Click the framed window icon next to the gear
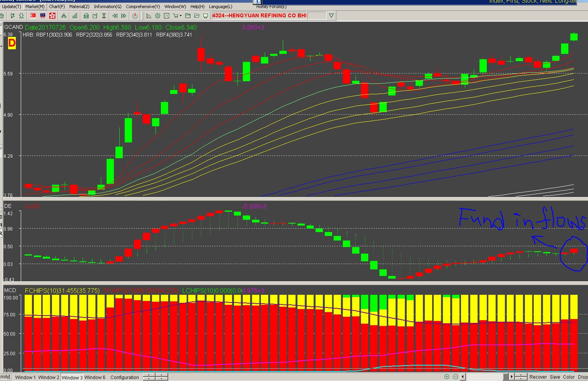 pyautogui.click(x=167, y=16)
